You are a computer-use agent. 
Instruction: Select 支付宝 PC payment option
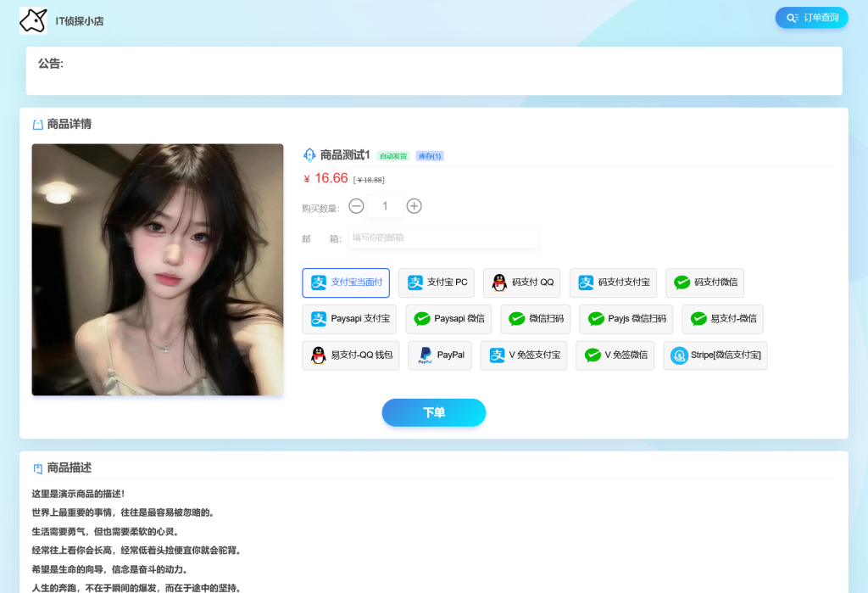[x=437, y=283]
